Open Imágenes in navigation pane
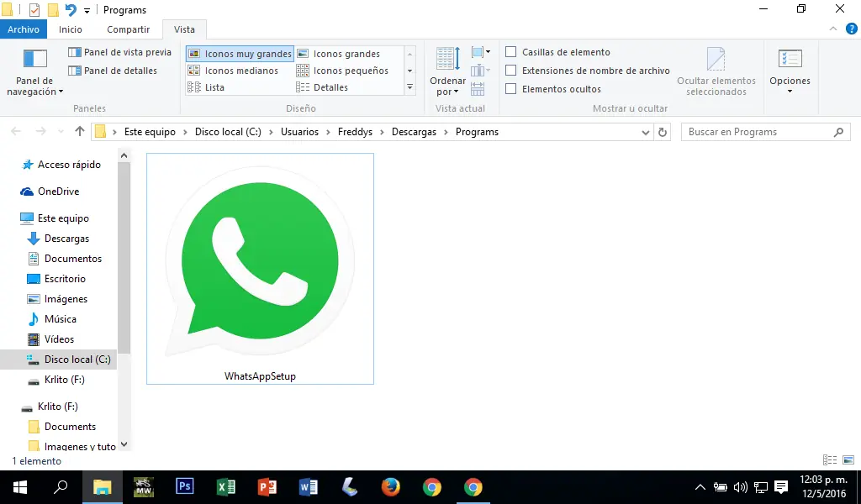 (x=58, y=299)
